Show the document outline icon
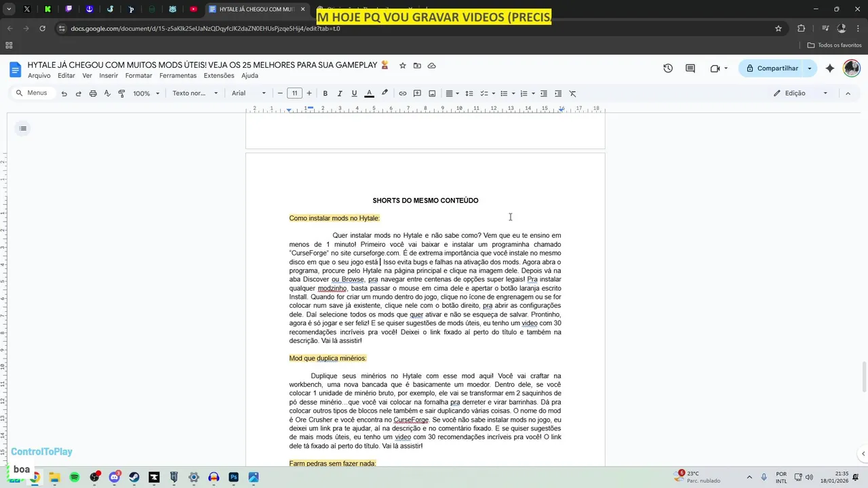The height and width of the screenshot is (488, 868). (x=23, y=129)
